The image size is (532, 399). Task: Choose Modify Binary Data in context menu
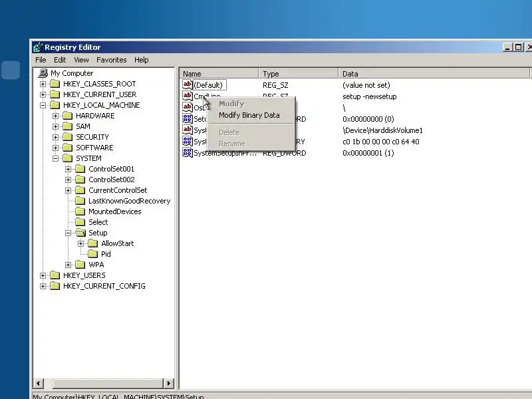251,115
